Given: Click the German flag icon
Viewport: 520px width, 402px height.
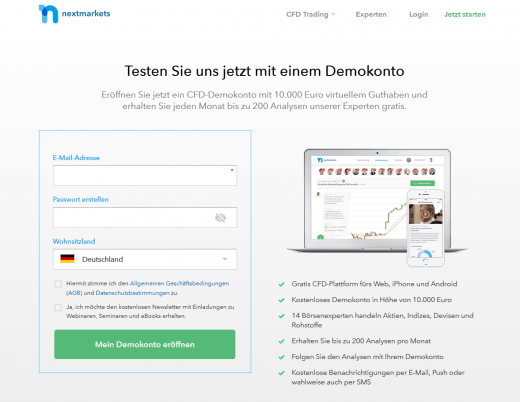Looking at the screenshot, I should point(67,259).
